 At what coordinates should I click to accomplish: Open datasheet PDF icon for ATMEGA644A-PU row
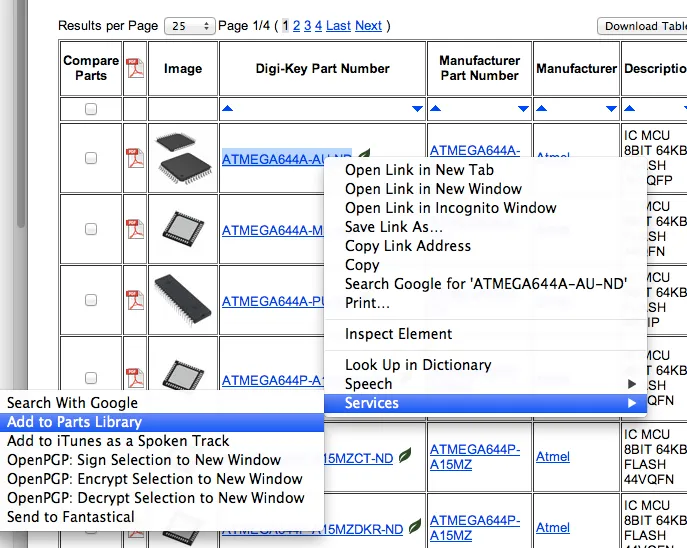pyautogui.click(x=135, y=300)
